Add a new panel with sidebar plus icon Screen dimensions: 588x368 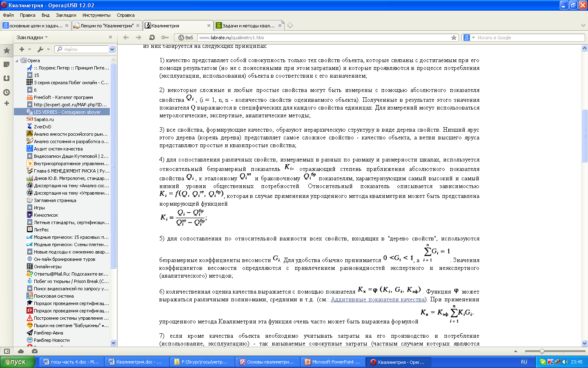point(7,103)
